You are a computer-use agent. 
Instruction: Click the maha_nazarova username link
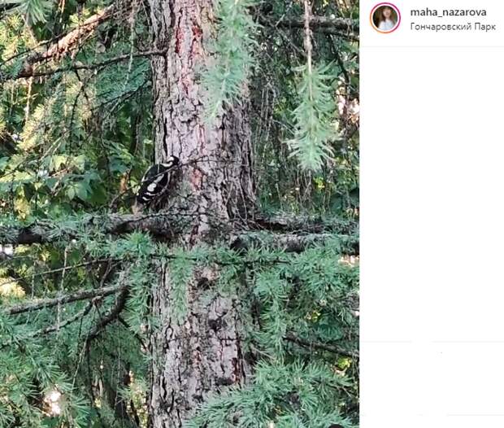tap(449, 12)
